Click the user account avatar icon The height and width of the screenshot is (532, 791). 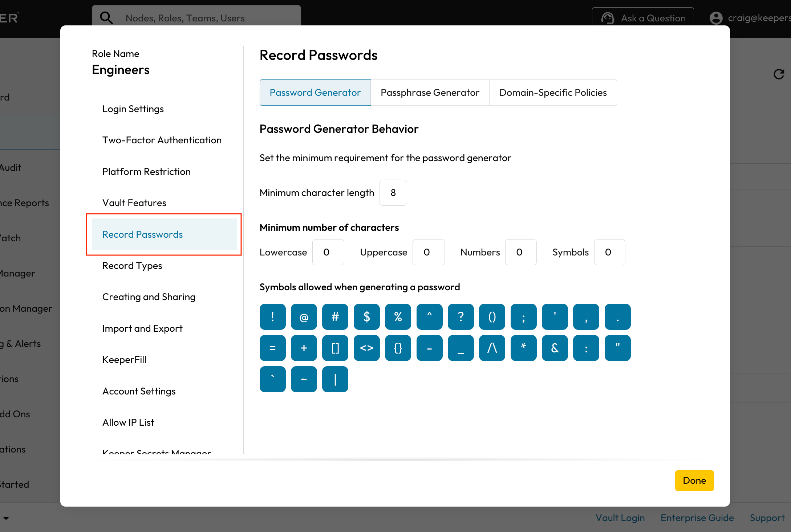(716, 18)
